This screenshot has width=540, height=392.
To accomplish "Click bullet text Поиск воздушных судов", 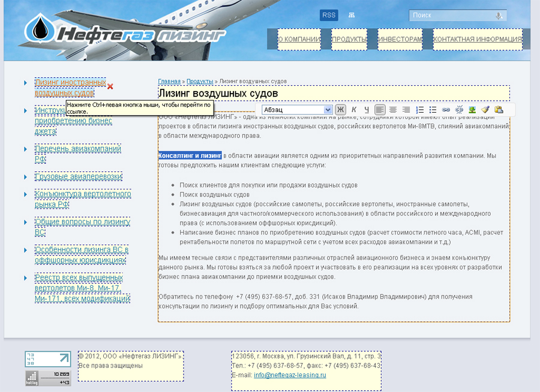I will pyautogui.click(x=214, y=194).
